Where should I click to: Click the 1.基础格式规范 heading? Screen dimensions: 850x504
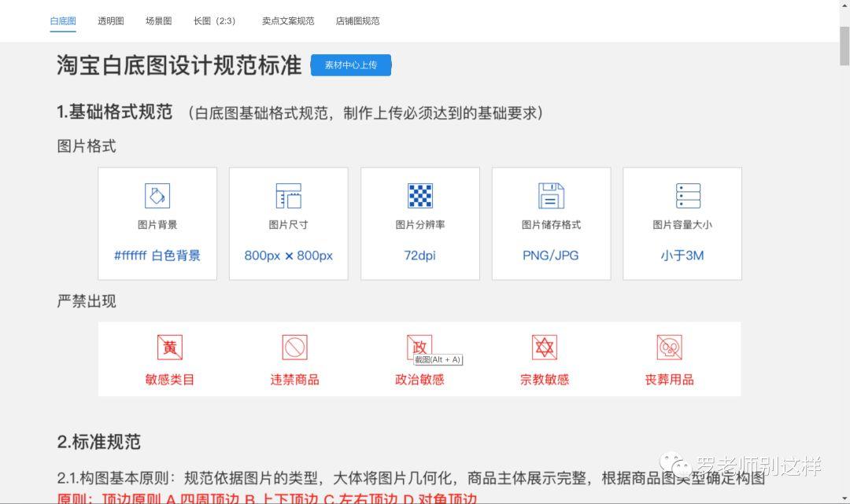coord(114,112)
